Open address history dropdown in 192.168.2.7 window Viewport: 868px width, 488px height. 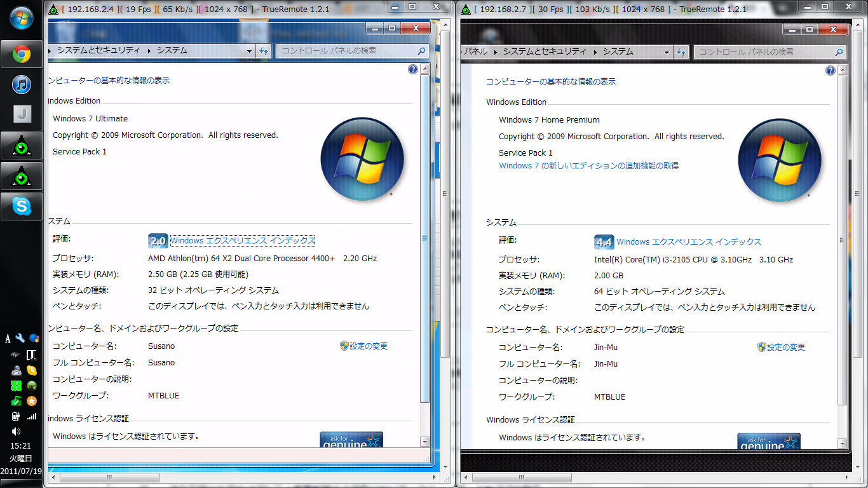(667, 52)
